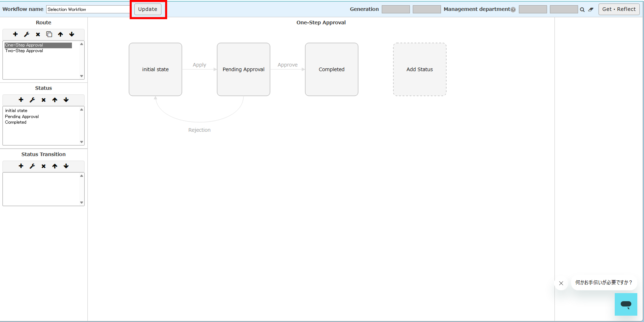Click second Management department field
The image size is (644, 322).
click(x=564, y=9)
